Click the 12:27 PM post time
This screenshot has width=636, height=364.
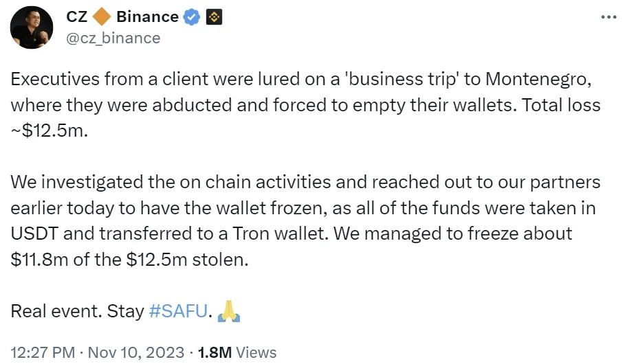click(43, 352)
